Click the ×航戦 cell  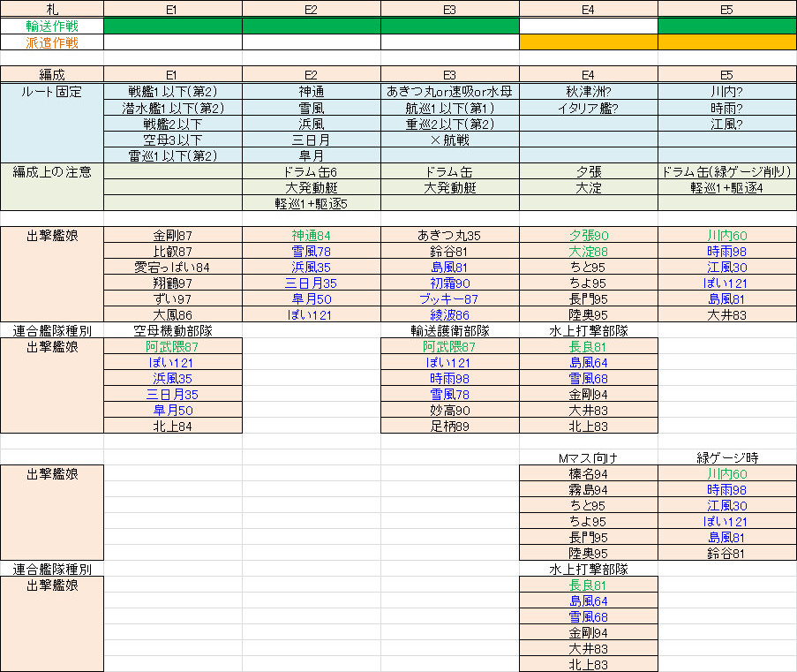tap(450, 140)
